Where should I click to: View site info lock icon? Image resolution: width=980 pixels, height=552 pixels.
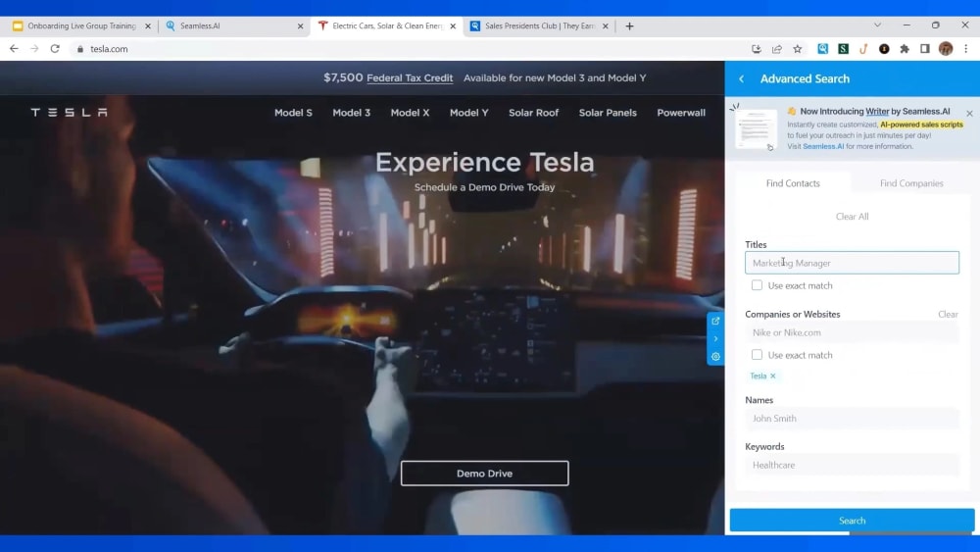pos(80,49)
